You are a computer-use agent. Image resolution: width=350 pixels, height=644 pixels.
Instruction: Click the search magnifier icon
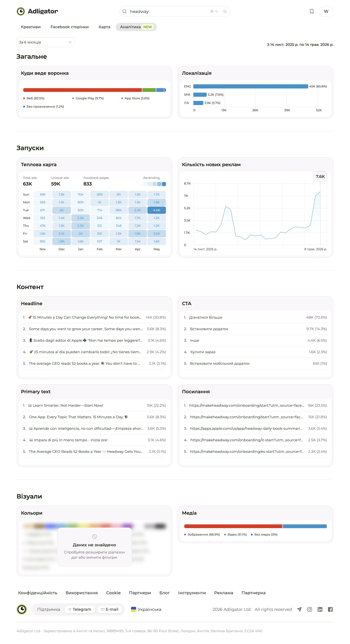pyautogui.click(x=125, y=12)
